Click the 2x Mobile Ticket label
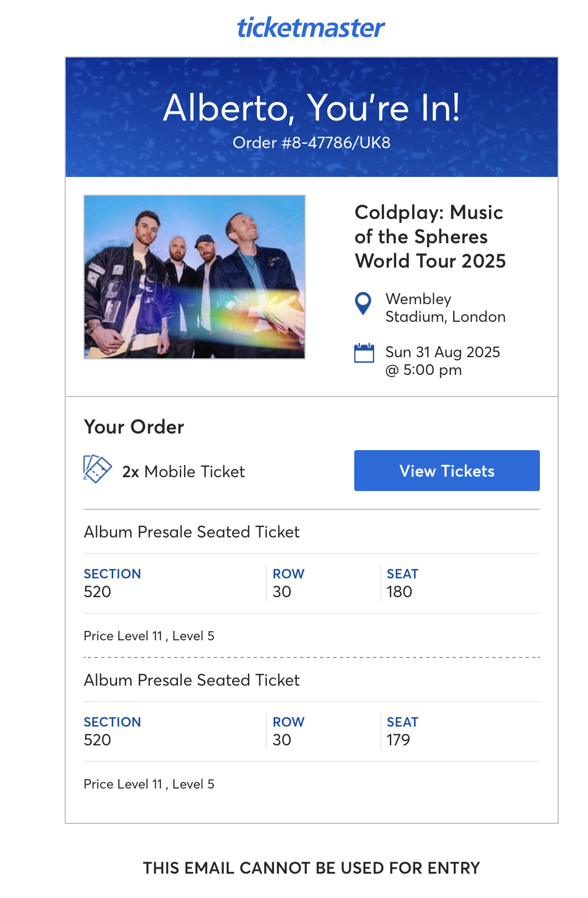The width and height of the screenshot is (588, 898). point(183,472)
